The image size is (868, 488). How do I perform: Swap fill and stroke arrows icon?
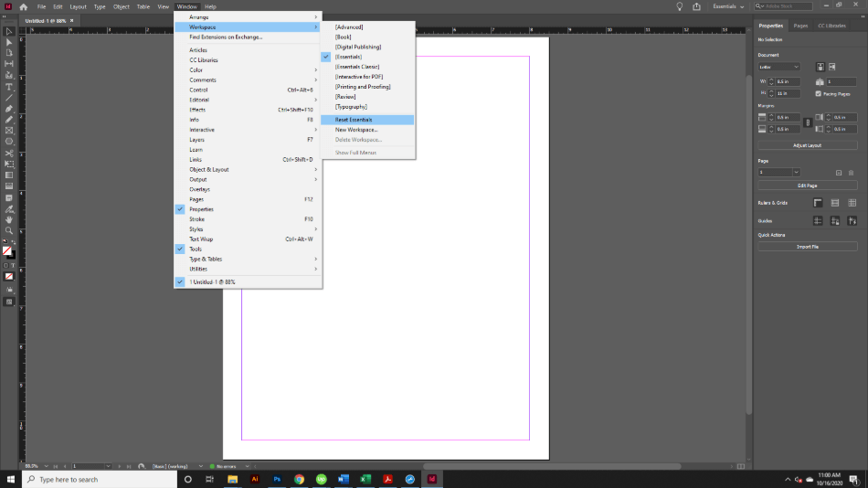tap(14, 242)
